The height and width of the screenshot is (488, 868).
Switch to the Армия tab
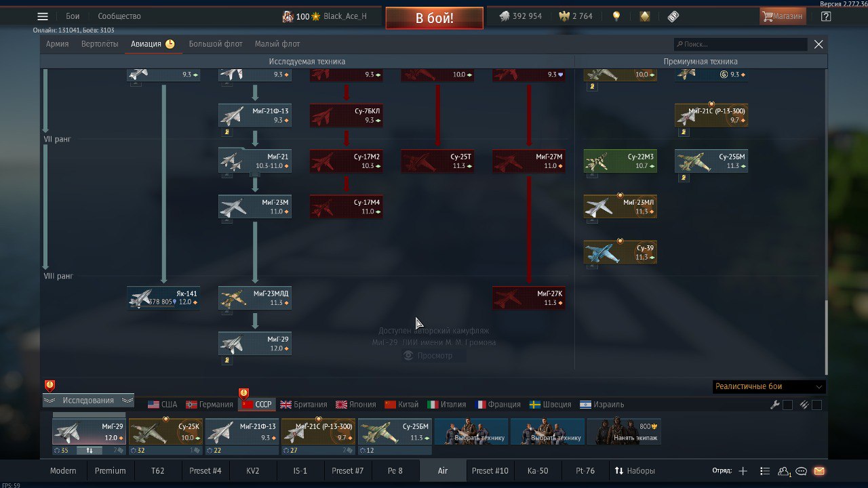click(58, 44)
